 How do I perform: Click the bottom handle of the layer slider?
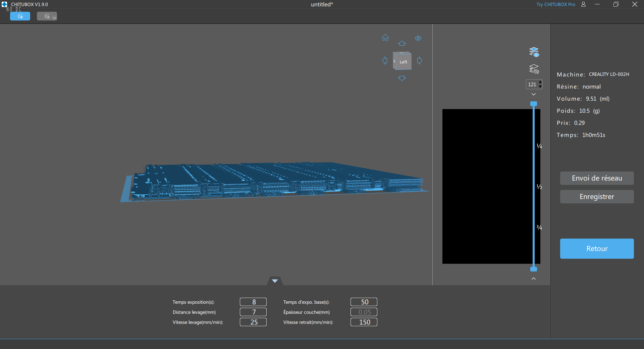tap(534, 269)
